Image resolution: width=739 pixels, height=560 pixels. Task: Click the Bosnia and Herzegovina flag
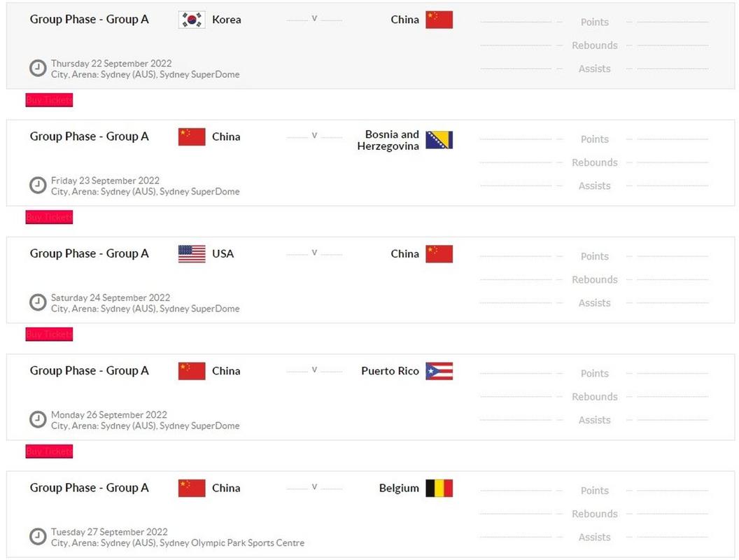tap(439, 140)
